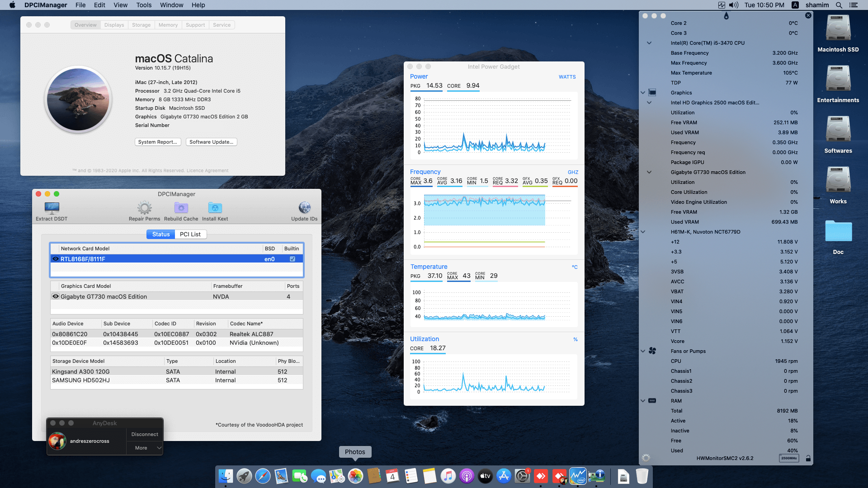Select the Doc folder on desktop
Viewport: 868px width, 488px height.
click(x=838, y=237)
